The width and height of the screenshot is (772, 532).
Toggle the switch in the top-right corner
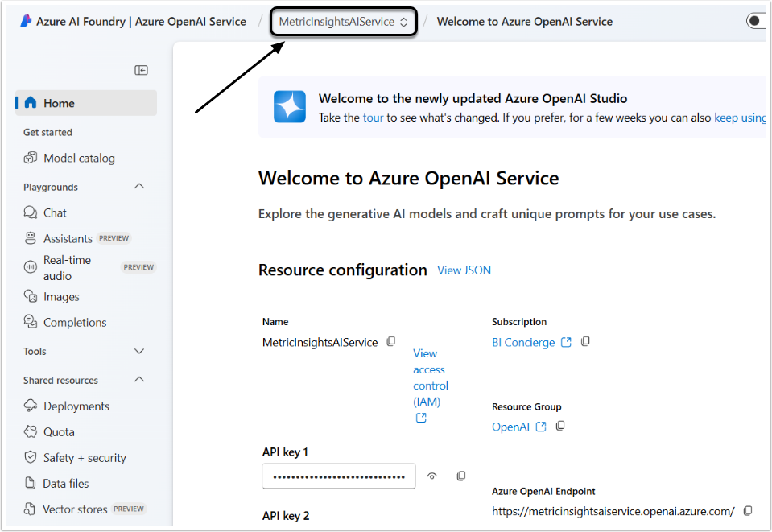(758, 22)
